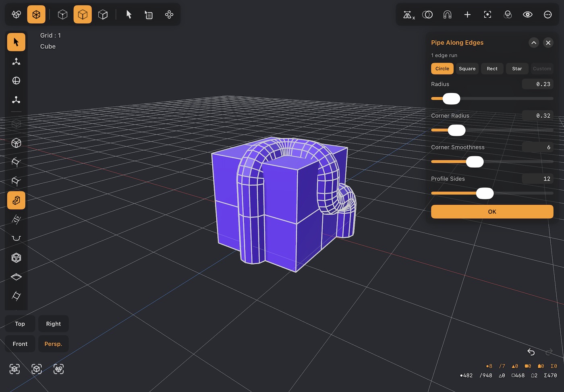
Task: Click the Radius slider handle
Action: click(451, 99)
